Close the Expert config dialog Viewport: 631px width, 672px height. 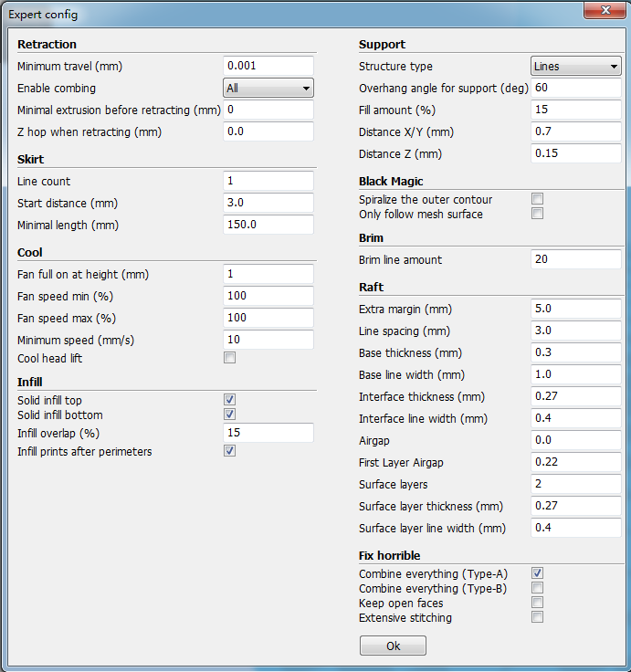click(x=604, y=9)
